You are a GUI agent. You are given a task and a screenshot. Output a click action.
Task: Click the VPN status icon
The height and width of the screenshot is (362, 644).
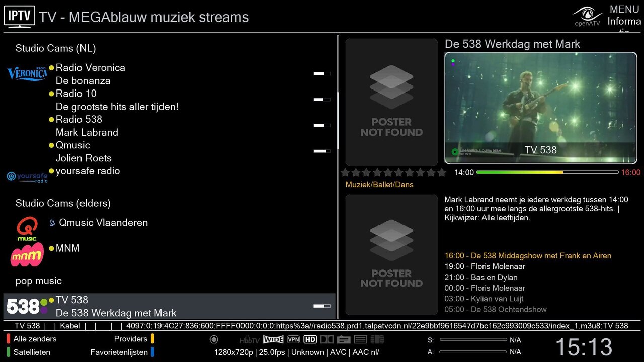pos(293,339)
